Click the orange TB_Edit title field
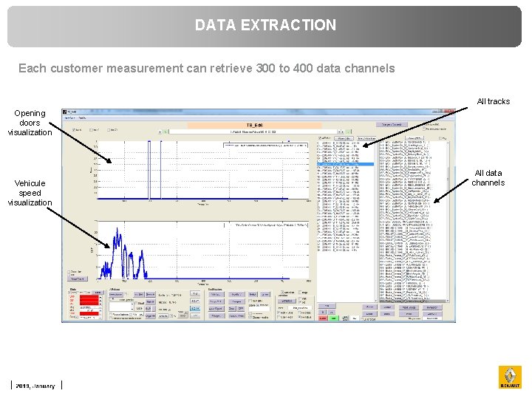Viewport: 532px width, 399px height. point(254,125)
